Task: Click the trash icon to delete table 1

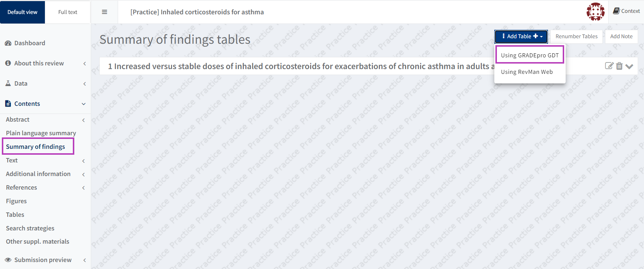Action: (619, 66)
